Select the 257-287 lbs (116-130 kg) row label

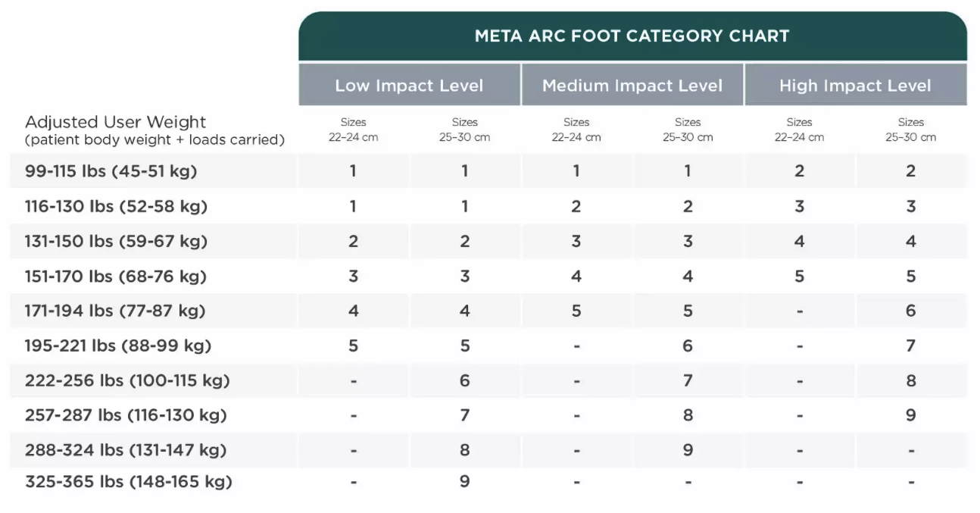point(126,415)
